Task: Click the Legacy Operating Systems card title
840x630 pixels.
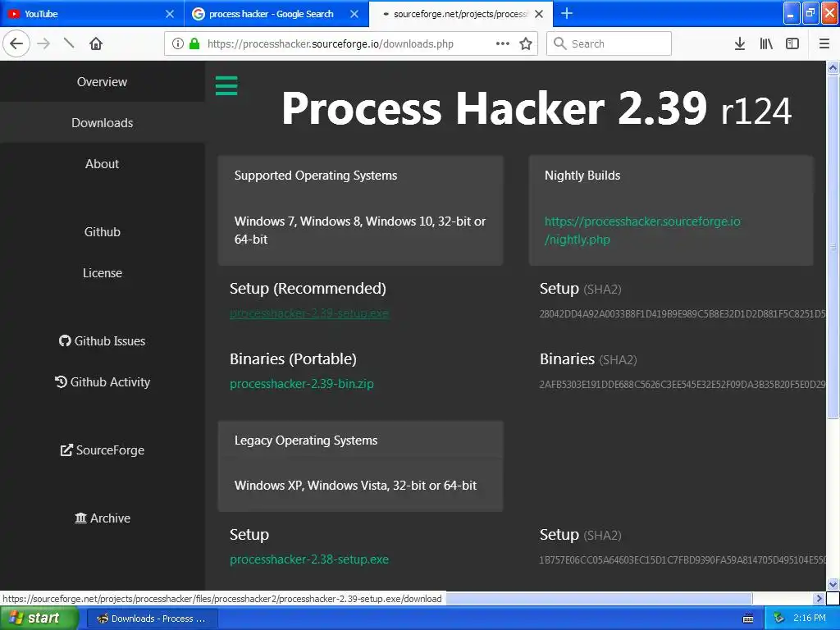Action: pyautogui.click(x=306, y=441)
